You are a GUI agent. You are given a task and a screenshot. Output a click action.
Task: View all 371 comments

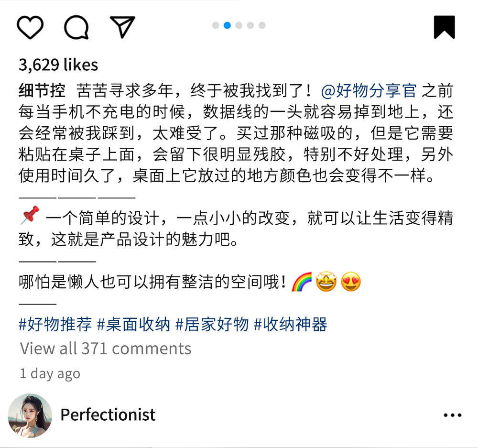[106, 348]
